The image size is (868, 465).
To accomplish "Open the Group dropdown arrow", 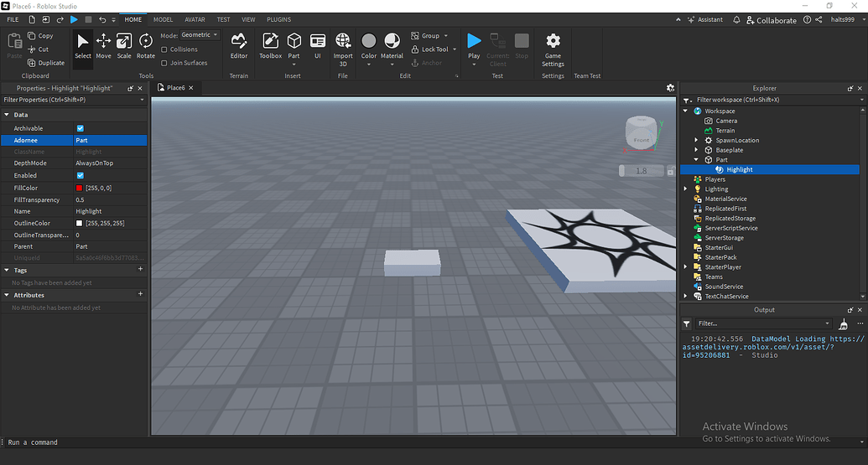I will [x=446, y=36].
